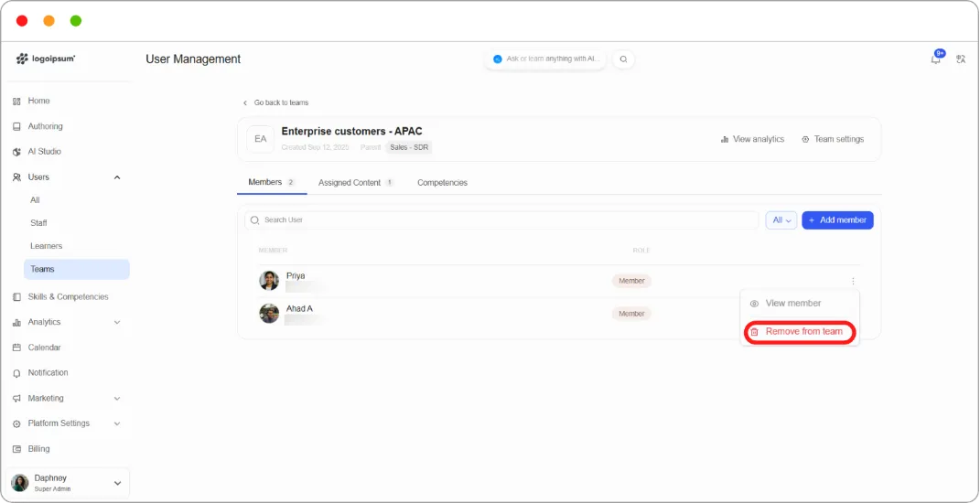Screen dimensions: 980x503
Task: Click the Enterprise customers - APAC title
Action: tap(352, 131)
